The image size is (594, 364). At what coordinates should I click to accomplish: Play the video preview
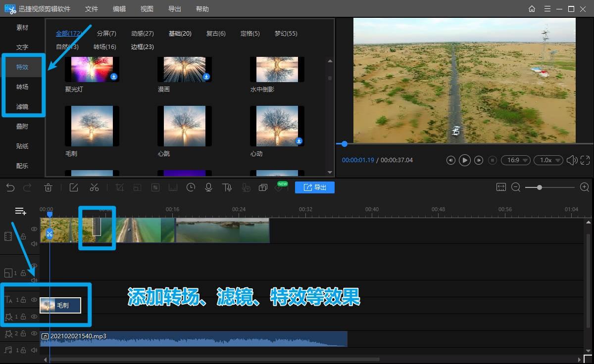point(464,160)
